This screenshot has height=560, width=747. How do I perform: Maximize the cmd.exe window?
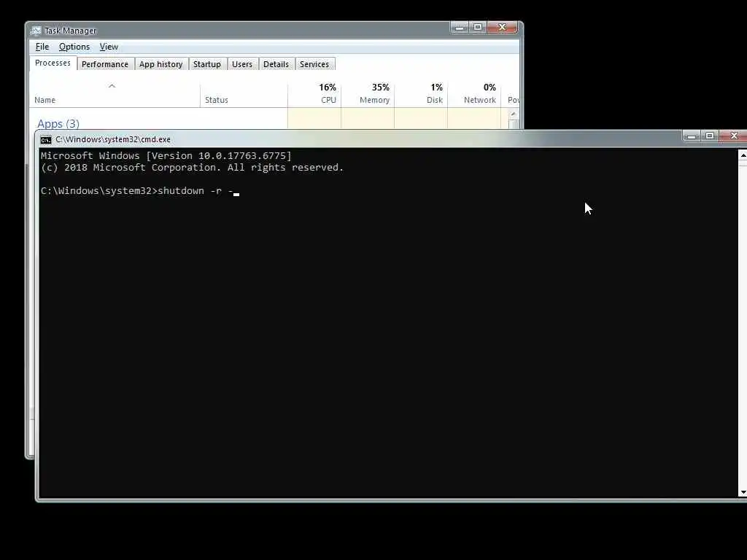[709, 136]
